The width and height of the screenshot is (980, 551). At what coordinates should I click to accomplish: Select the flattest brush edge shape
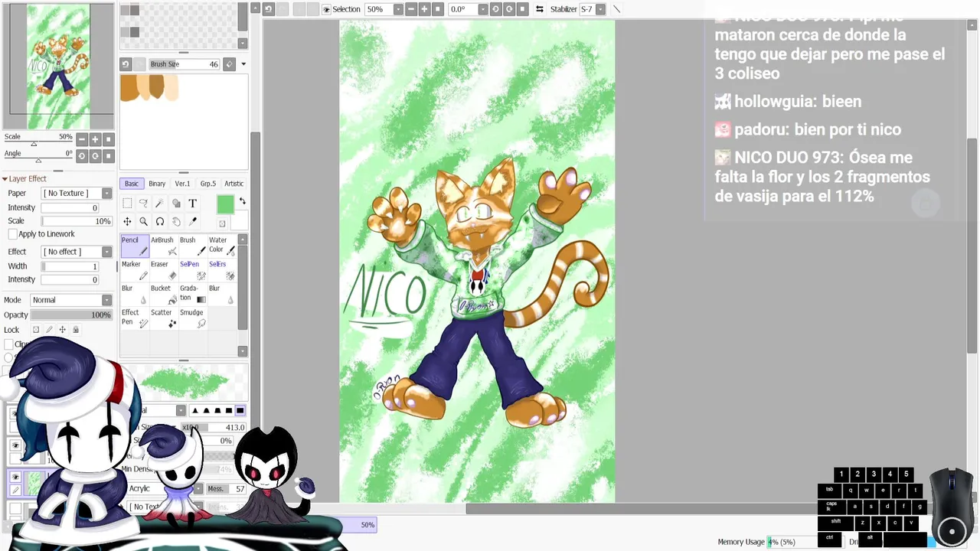coord(240,411)
